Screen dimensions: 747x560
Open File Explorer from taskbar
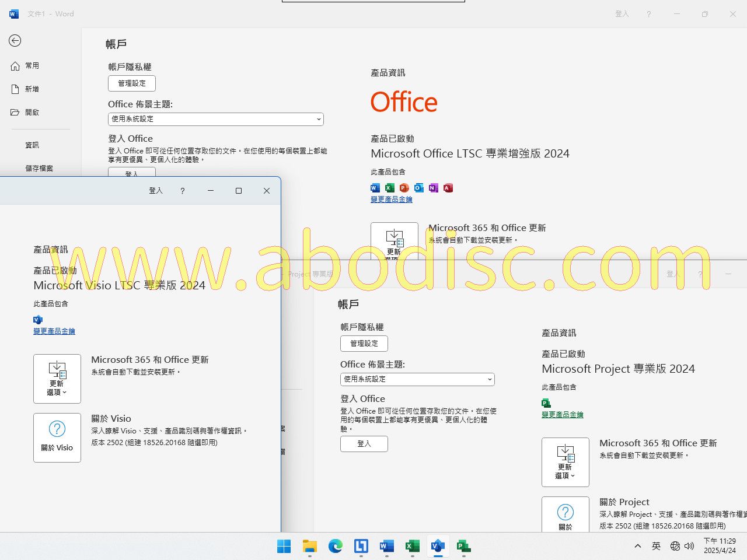310,547
